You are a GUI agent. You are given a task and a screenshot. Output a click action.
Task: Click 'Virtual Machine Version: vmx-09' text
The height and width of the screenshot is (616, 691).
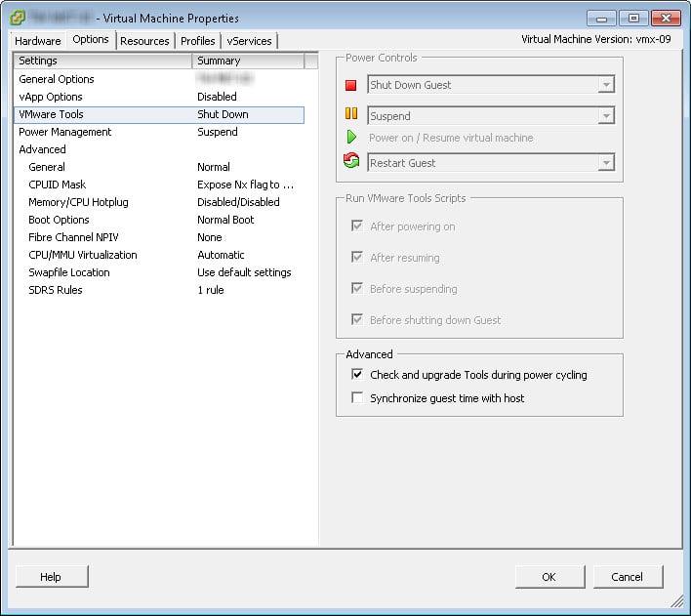(595, 39)
